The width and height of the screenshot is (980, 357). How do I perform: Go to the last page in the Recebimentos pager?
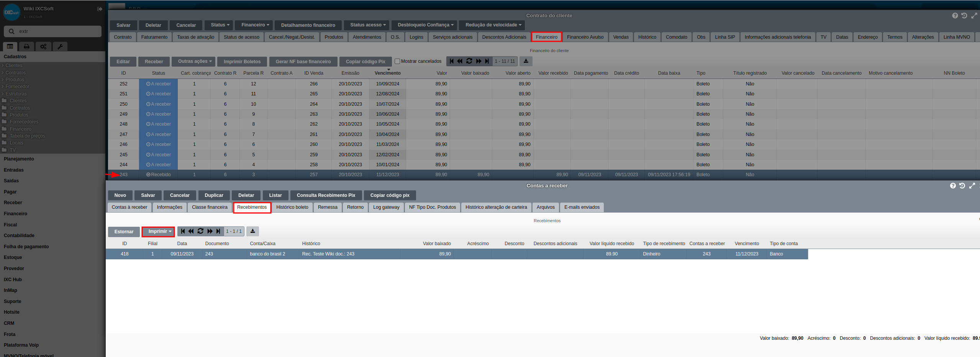click(x=218, y=231)
